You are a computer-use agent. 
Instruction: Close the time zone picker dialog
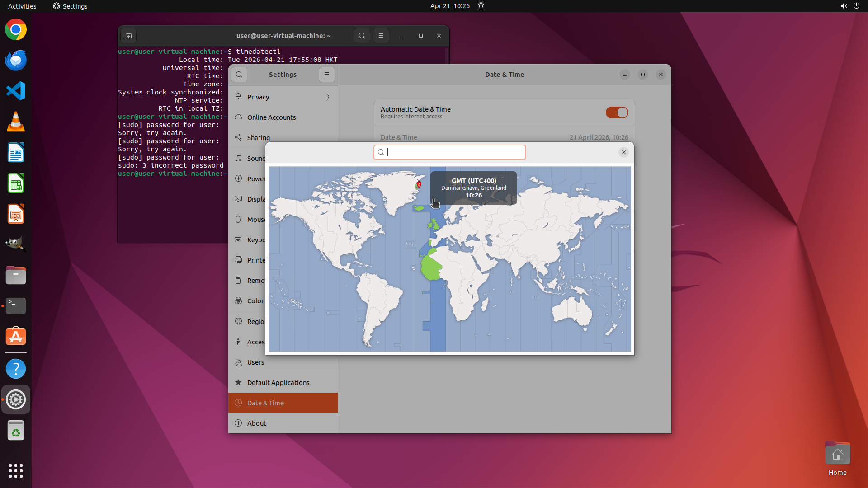click(x=623, y=152)
